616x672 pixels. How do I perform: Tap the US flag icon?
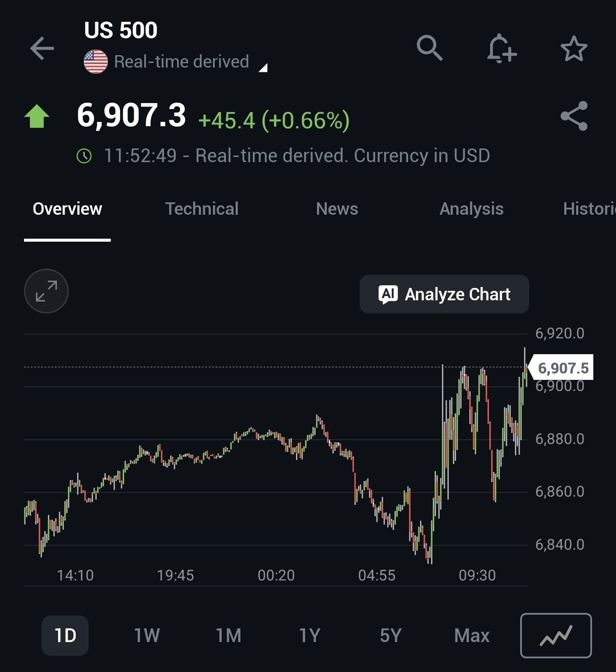coord(96,62)
